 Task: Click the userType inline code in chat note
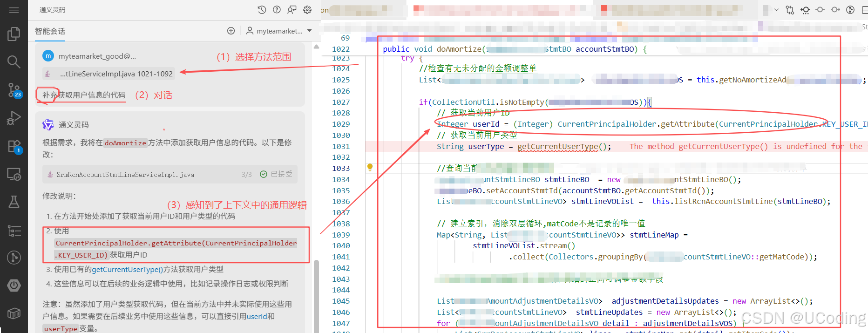pyautogui.click(x=61, y=329)
